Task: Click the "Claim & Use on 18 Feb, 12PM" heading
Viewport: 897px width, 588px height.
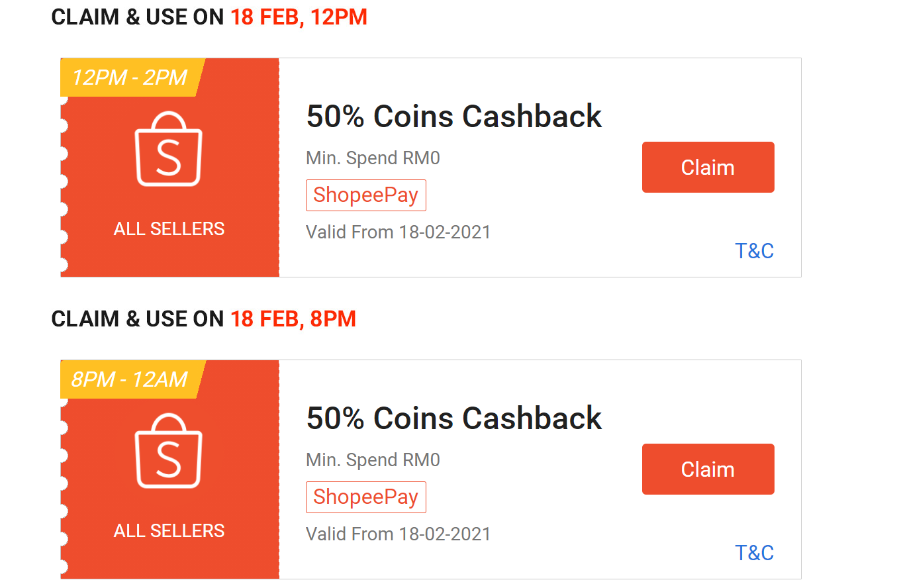Action: click(x=209, y=17)
